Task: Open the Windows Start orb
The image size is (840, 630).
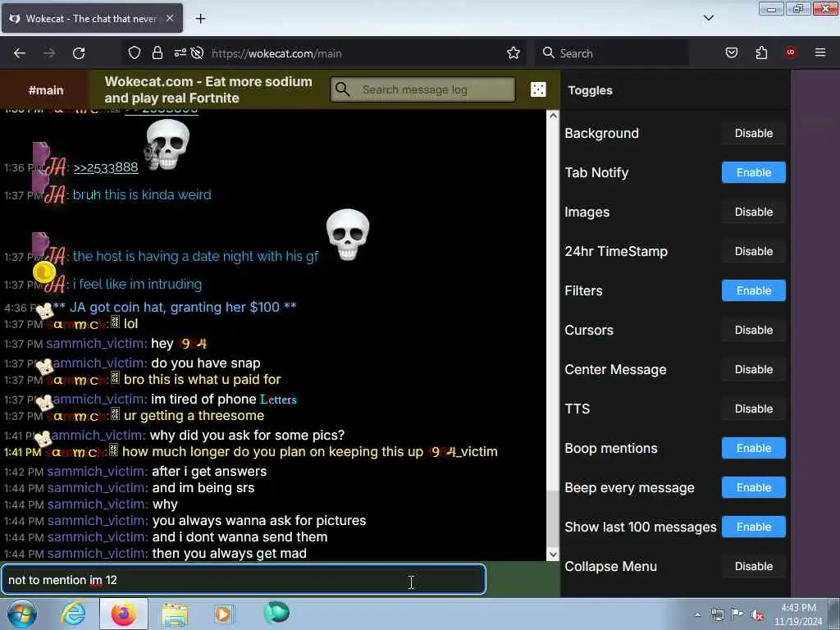Action: (x=22, y=614)
